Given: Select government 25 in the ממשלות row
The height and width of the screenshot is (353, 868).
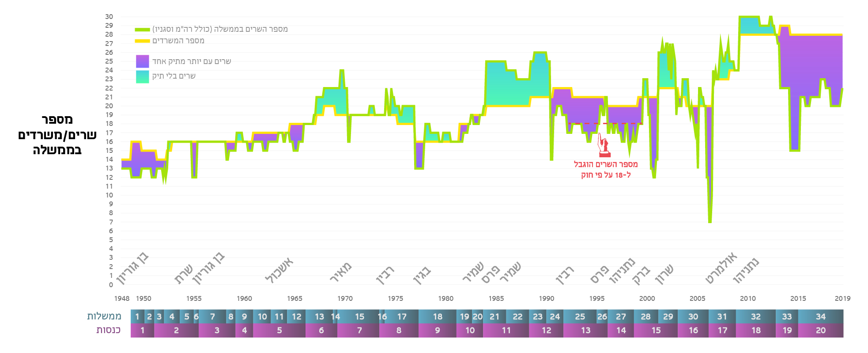Looking at the screenshot, I should [580, 316].
